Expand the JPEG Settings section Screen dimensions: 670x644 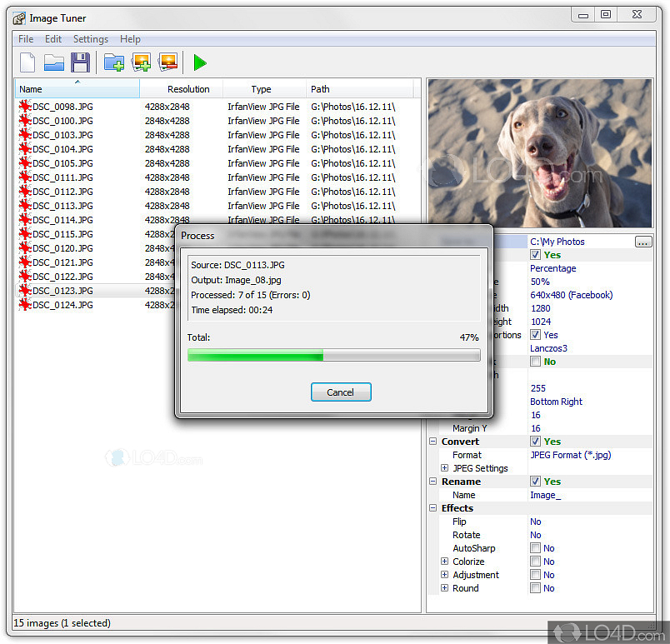click(444, 467)
